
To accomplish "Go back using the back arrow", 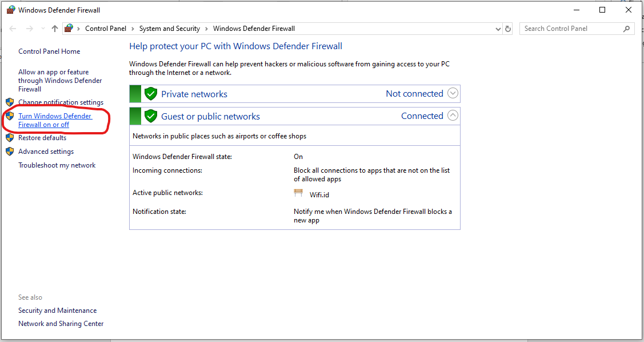I will click(13, 29).
